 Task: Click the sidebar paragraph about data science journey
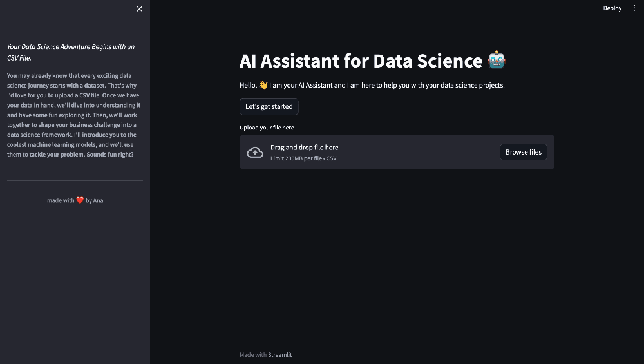click(74, 115)
